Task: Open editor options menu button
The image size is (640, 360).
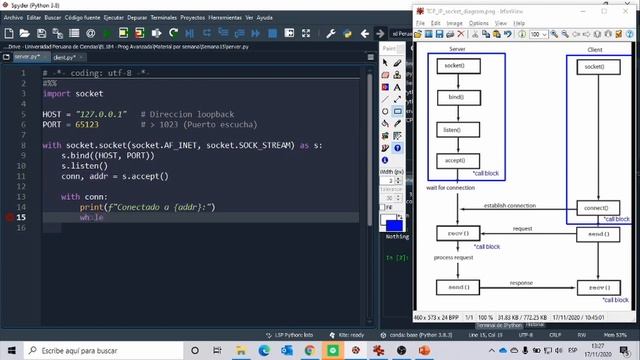Action: click(x=371, y=57)
